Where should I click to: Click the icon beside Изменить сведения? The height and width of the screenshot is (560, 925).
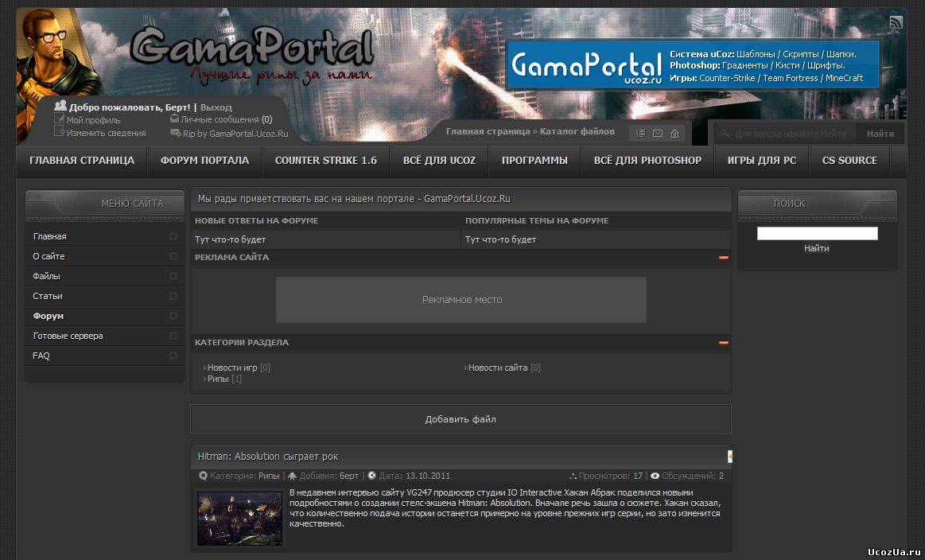click(x=59, y=131)
